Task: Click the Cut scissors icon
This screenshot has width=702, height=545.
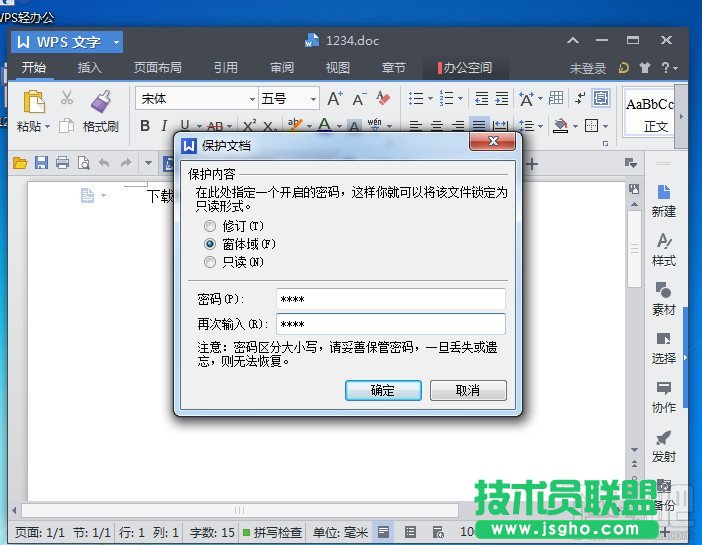Action: tap(67, 98)
